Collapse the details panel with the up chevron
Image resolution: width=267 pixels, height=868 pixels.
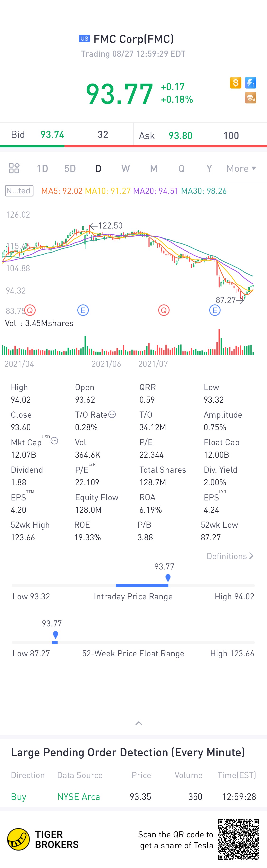coord(139,723)
